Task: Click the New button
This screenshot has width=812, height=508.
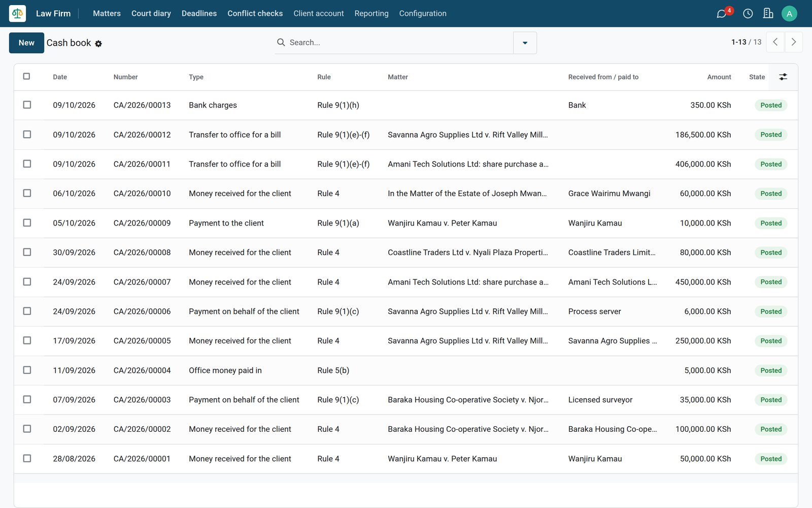Action: click(26, 43)
